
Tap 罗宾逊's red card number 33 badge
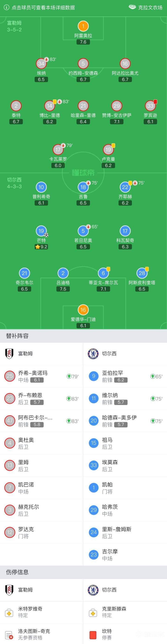(x=150, y=106)
